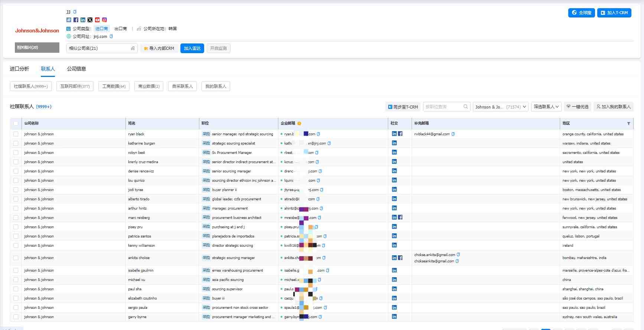Copy the website jnj.com
Screen dimensions: 644x330
[111, 36]
